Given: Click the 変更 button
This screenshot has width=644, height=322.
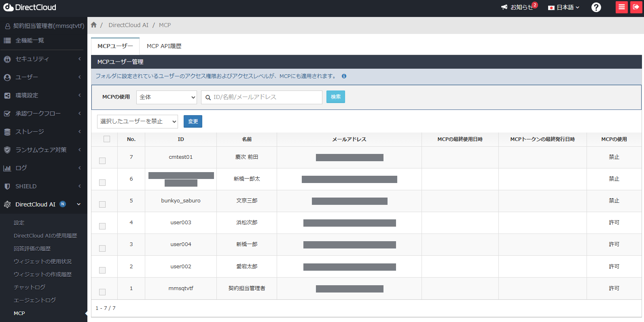Looking at the screenshot, I should pyautogui.click(x=193, y=122).
